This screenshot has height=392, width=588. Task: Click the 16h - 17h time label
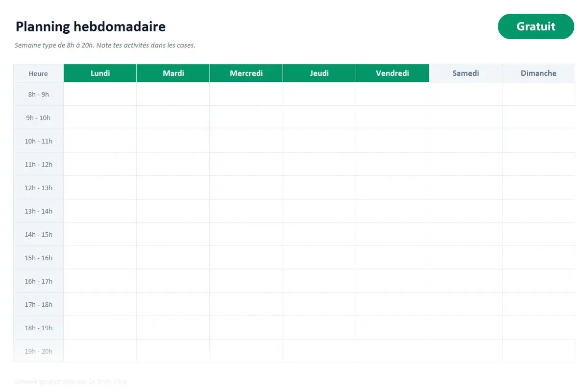(x=38, y=281)
